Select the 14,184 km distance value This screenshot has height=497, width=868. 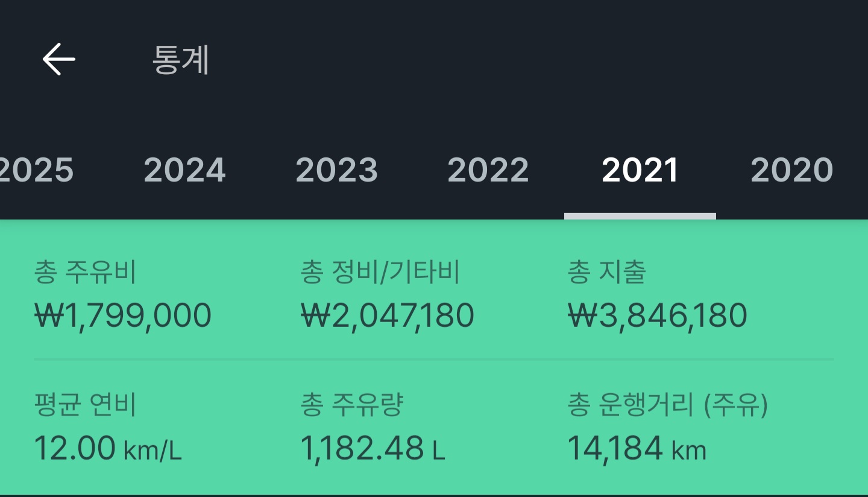tap(637, 449)
